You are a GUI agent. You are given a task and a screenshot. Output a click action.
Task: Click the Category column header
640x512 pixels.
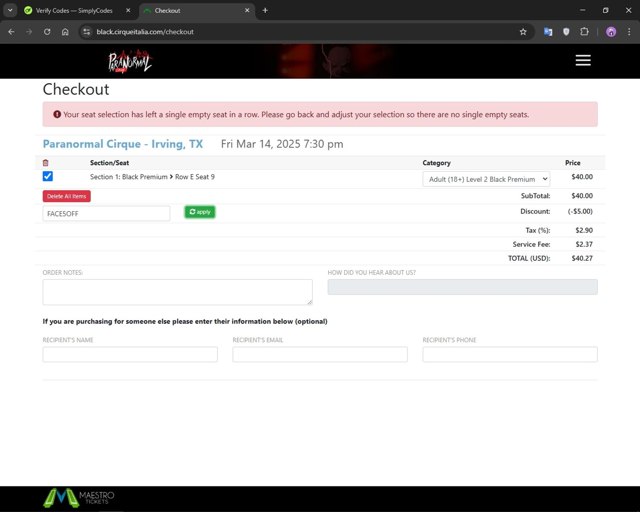click(436, 163)
